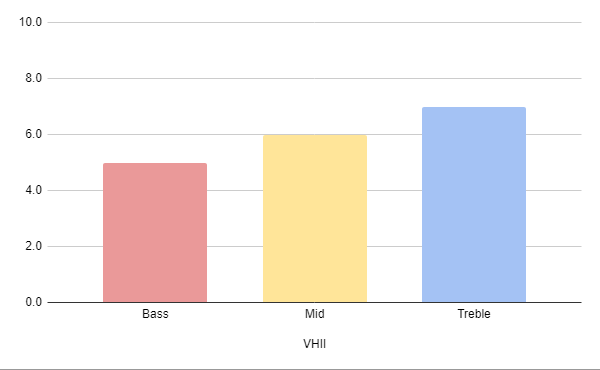Click the 0.0 vertical axis label
This screenshot has width=600, height=370.
click(34, 302)
